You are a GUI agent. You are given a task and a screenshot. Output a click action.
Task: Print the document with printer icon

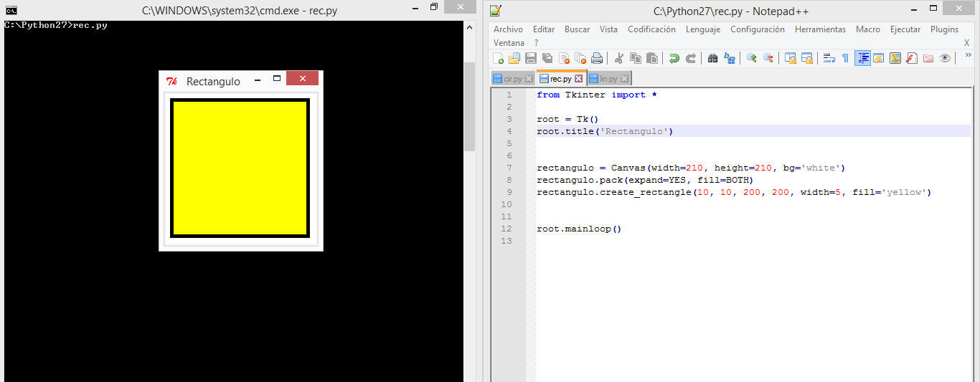(597, 59)
